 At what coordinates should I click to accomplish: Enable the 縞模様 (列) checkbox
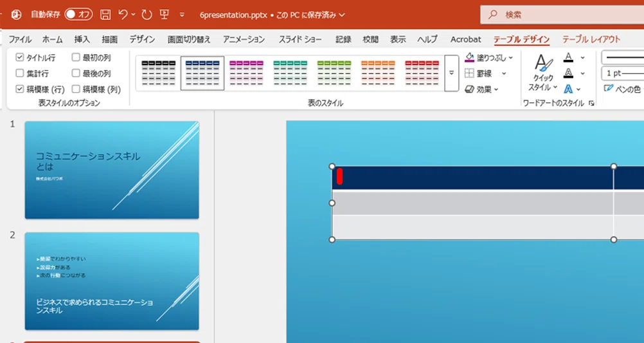(x=76, y=89)
